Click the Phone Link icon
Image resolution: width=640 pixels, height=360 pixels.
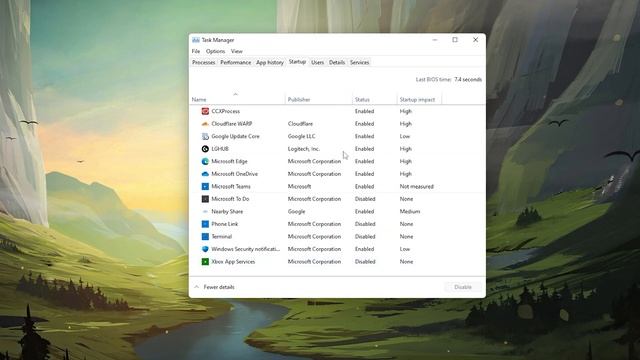click(205, 224)
